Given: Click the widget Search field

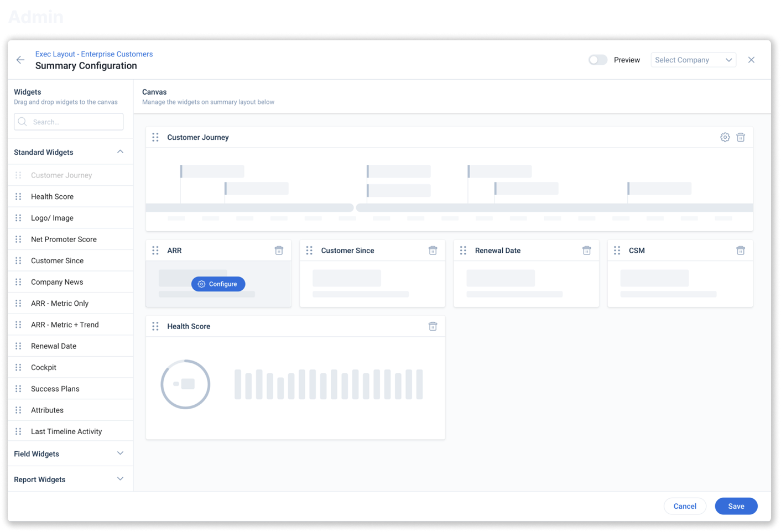Looking at the screenshot, I should pyautogui.click(x=69, y=122).
